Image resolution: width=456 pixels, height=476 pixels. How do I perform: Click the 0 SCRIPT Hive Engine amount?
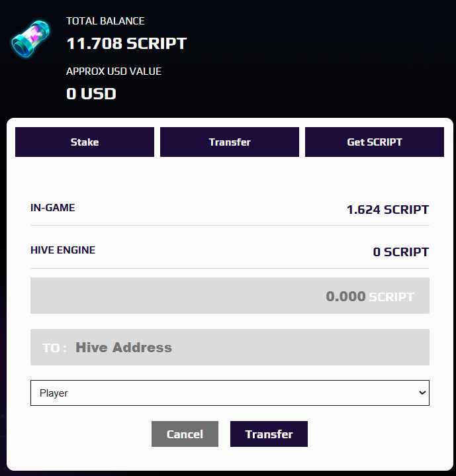[x=401, y=252]
